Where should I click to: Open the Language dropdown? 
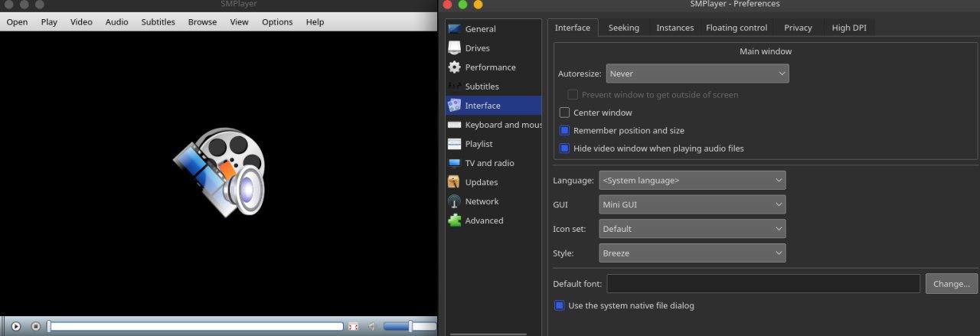[692, 181]
